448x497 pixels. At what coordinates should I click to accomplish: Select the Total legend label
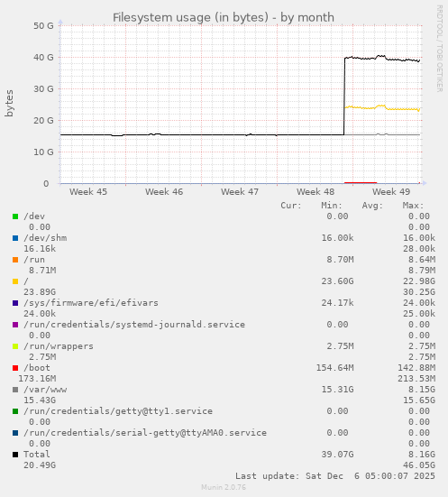click(x=37, y=455)
